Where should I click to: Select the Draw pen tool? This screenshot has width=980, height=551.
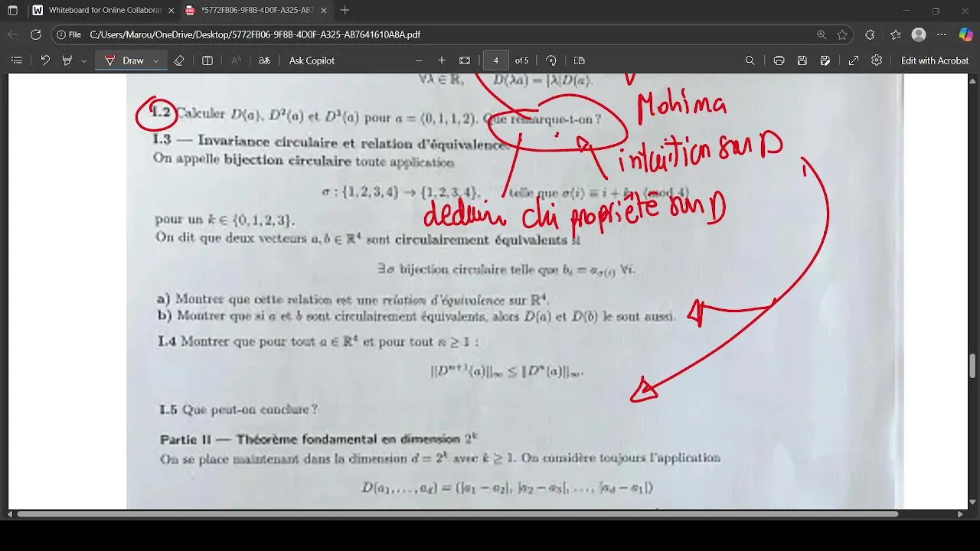coord(124,60)
